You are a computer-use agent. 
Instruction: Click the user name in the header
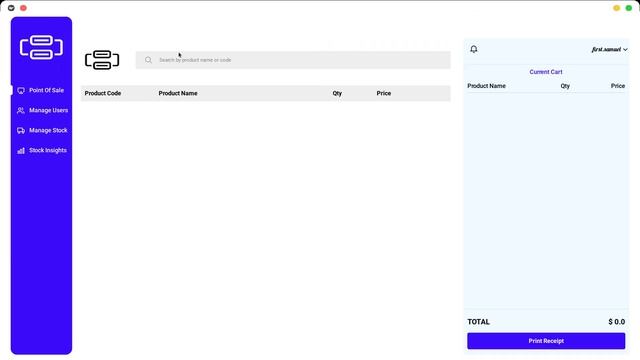[606, 49]
